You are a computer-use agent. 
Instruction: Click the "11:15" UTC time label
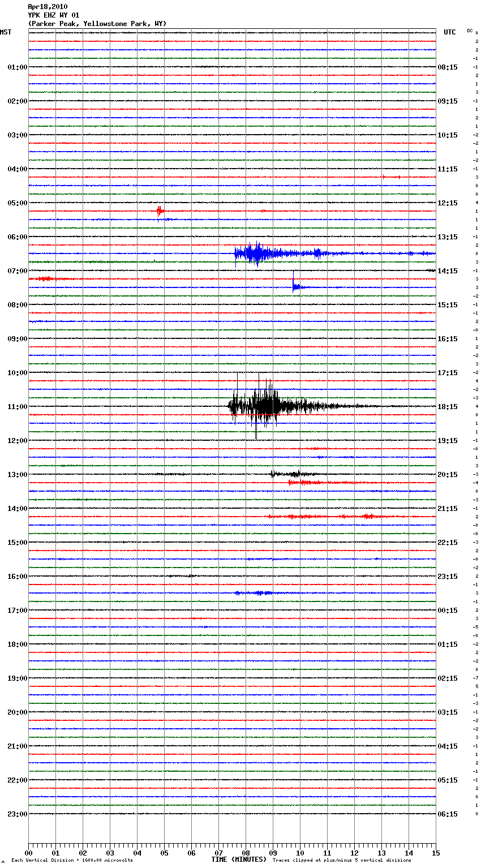click(x=448, y=169)
